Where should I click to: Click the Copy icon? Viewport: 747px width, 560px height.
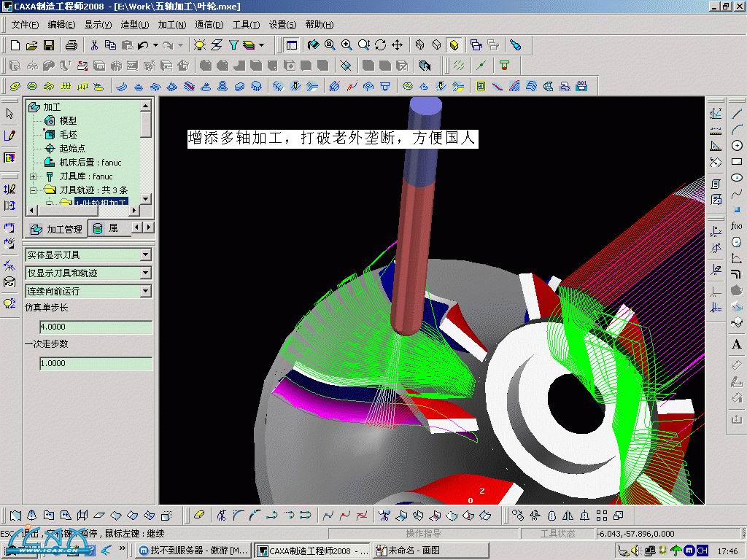click(x=111, y=45)
